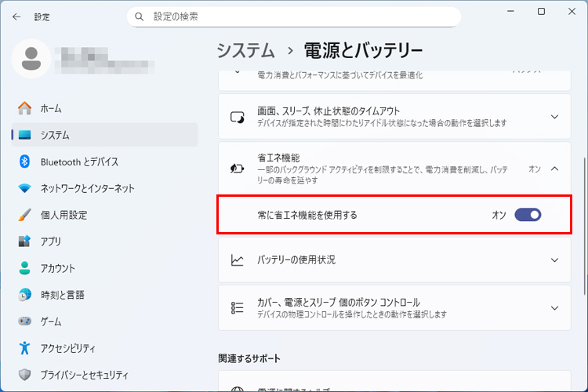This screenshot has width=588, height=392.
Task: Open ホーム from the sidebar
Action: 51,108
